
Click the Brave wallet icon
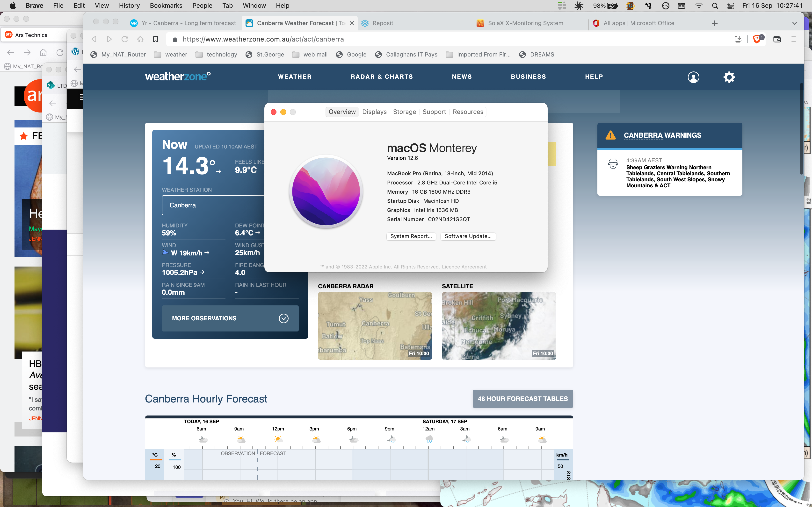[x=777, y=39]
